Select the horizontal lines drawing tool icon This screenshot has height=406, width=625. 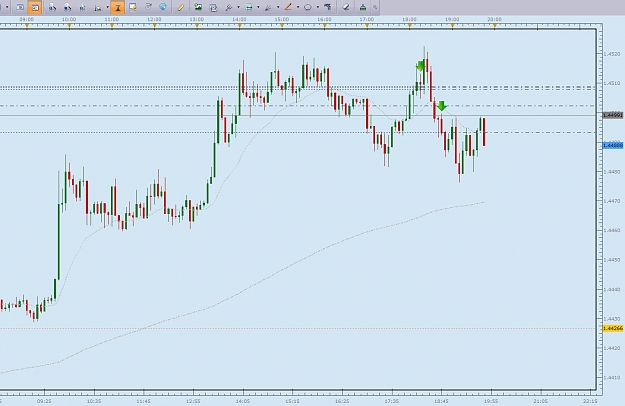click(249, 7)
